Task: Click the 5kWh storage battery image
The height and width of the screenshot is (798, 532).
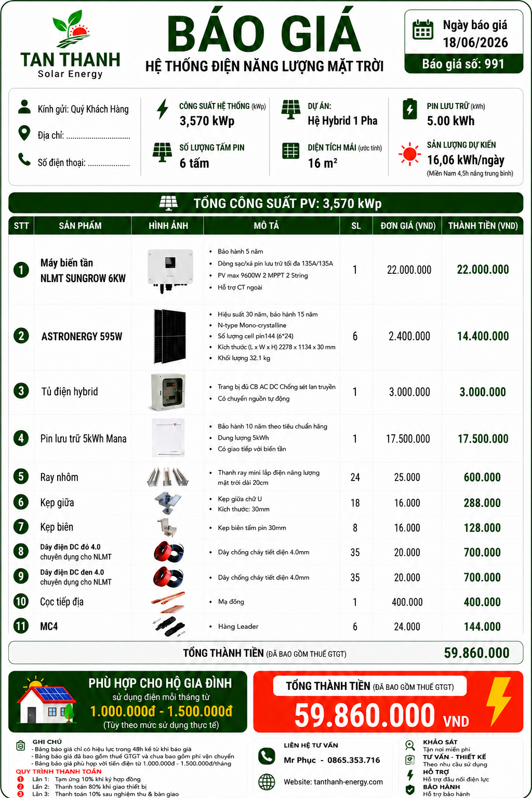Action: click(x=168, y=437)
